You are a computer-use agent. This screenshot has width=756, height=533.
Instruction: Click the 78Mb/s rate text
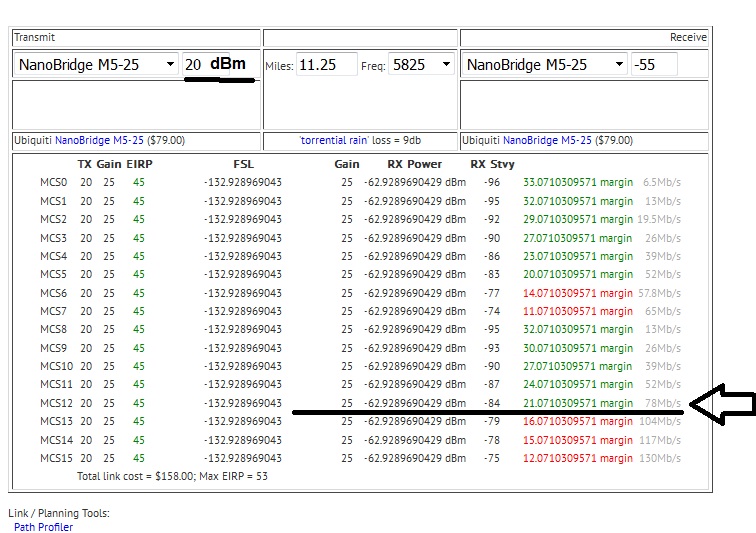[663, 403]
